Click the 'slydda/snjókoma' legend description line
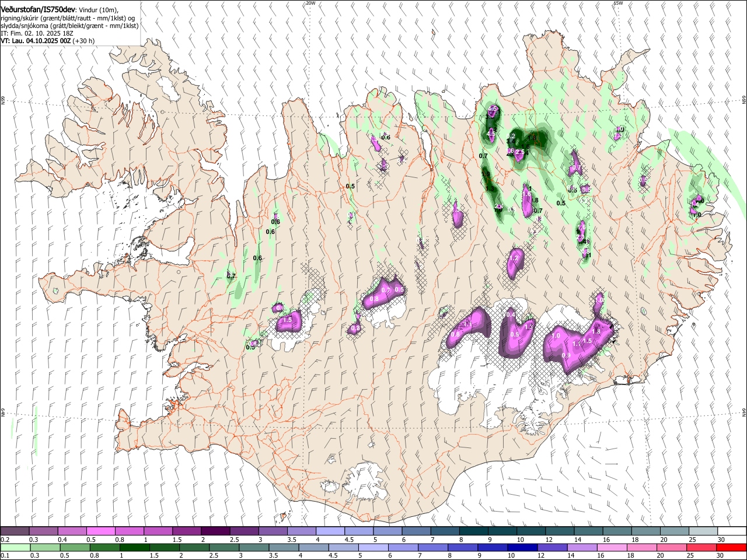 coord(69,26)
